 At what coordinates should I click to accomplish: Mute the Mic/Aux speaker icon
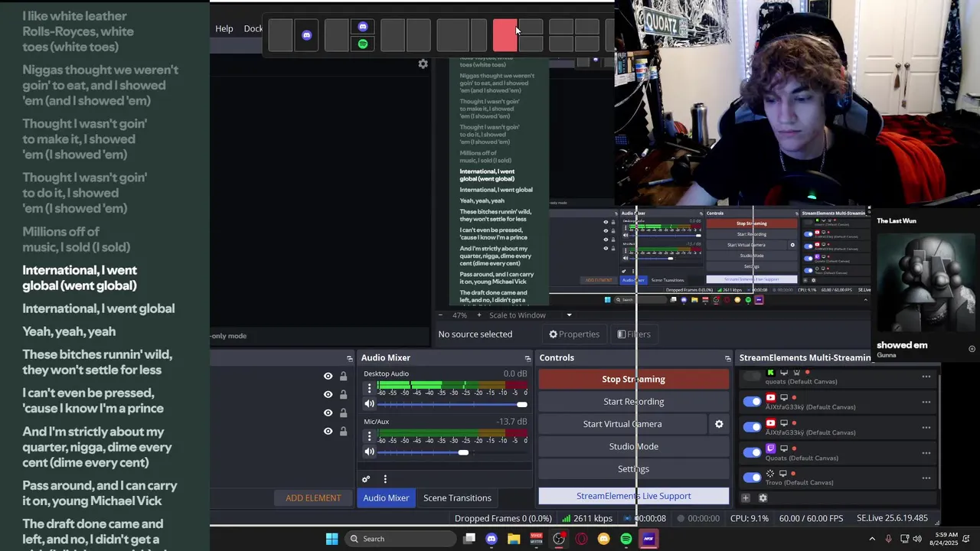click(369, 452)
